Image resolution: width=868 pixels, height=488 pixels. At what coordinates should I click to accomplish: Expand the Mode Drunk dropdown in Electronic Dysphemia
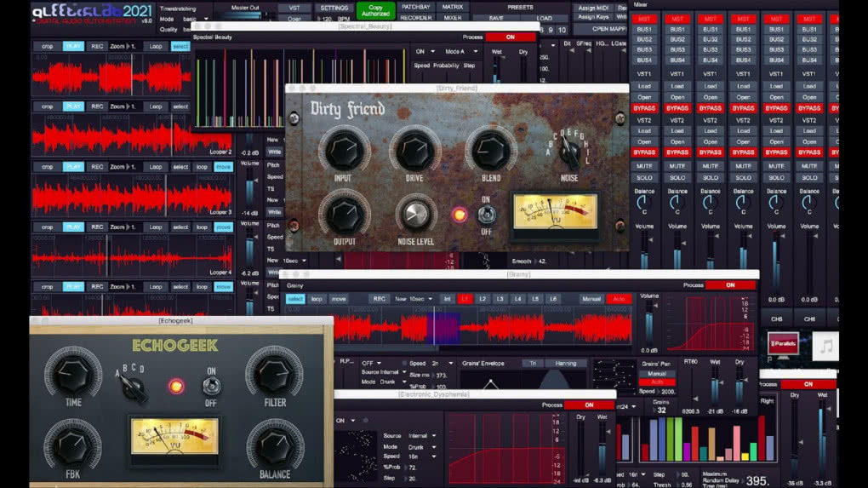coord(424,447)
